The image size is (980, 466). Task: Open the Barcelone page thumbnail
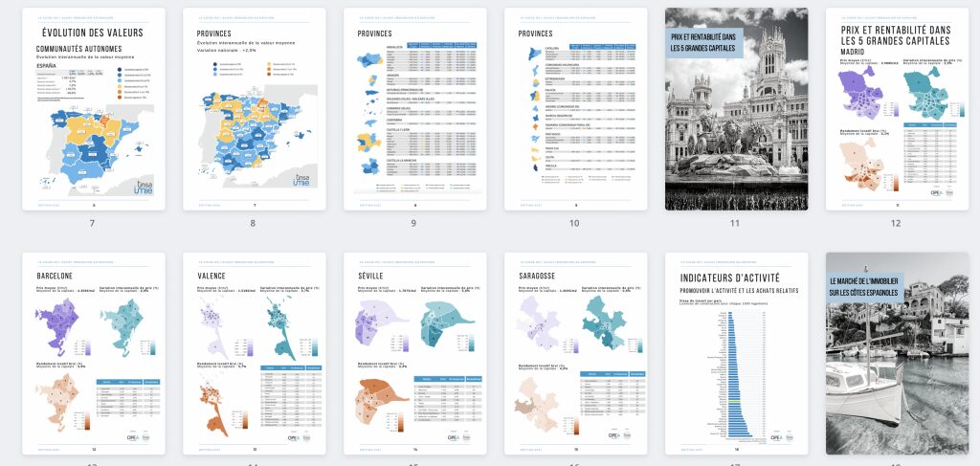tap(93, 353)
